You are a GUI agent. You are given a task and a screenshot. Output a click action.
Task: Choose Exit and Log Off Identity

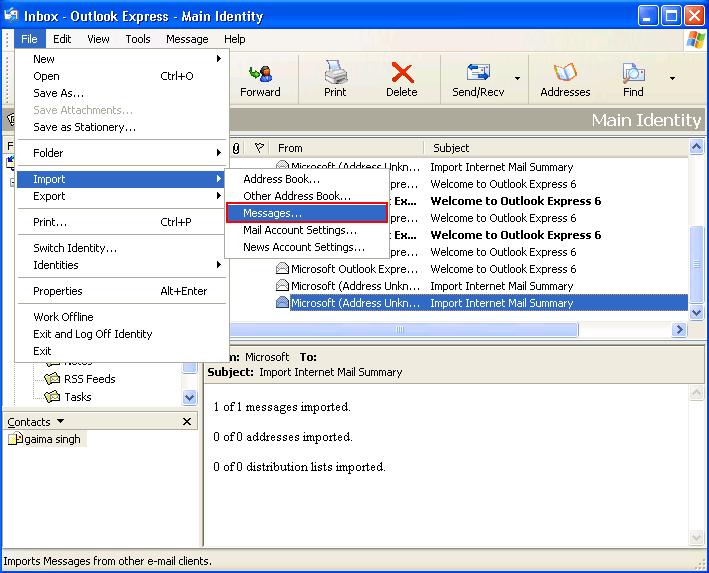click(121, 334)
